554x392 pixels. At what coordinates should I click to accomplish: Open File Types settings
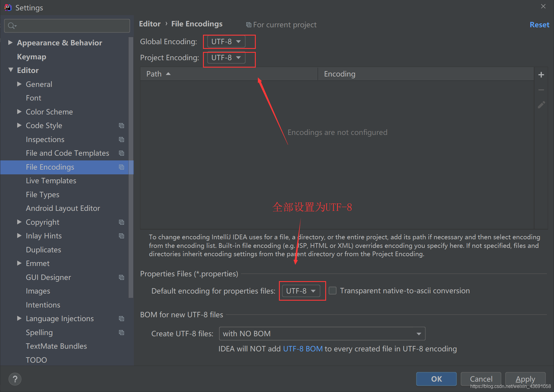tap(42, 195)
